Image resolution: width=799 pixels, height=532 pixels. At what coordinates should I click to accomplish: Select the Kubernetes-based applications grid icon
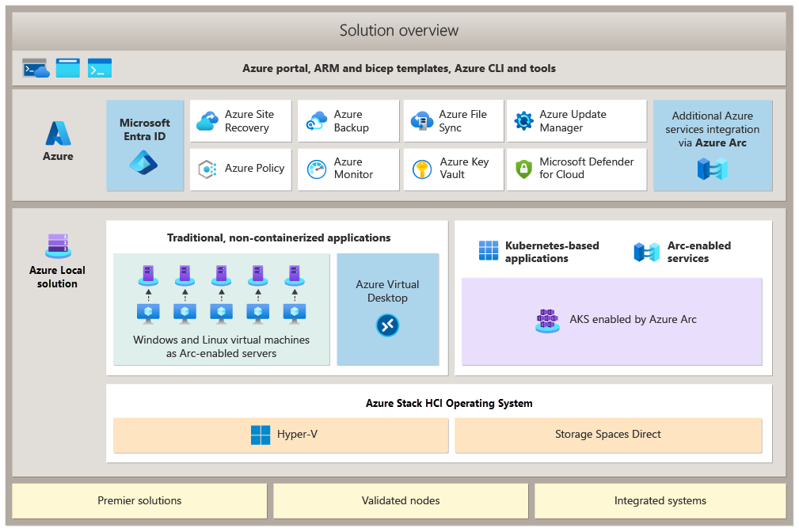489,251
